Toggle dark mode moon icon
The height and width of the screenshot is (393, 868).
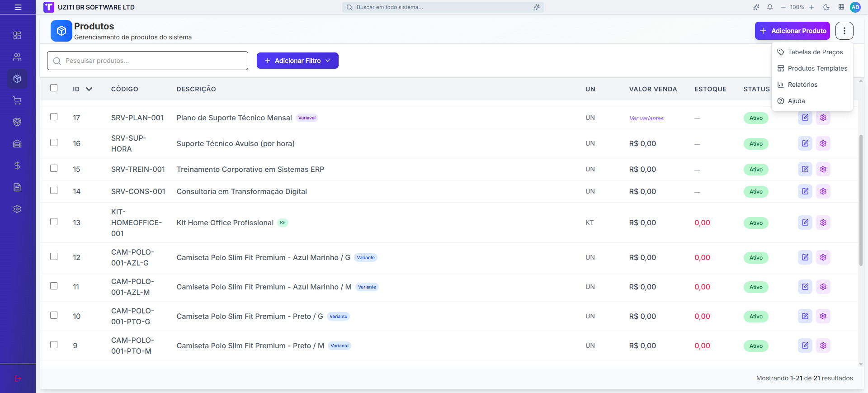826,7
